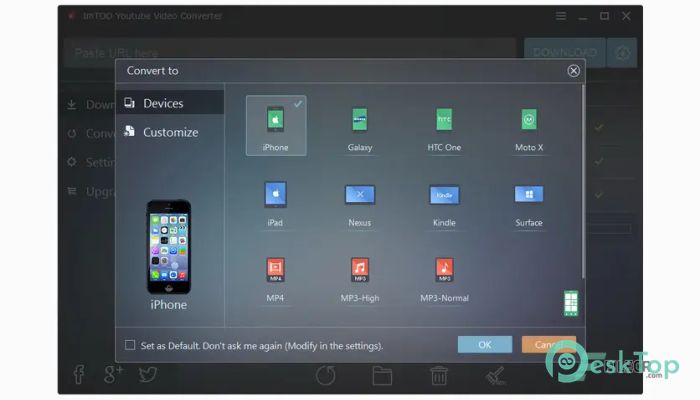Viewport: 700px width, 400px height.
Task: Open the Google Plus share icon
Action: (x=113, y=374)
